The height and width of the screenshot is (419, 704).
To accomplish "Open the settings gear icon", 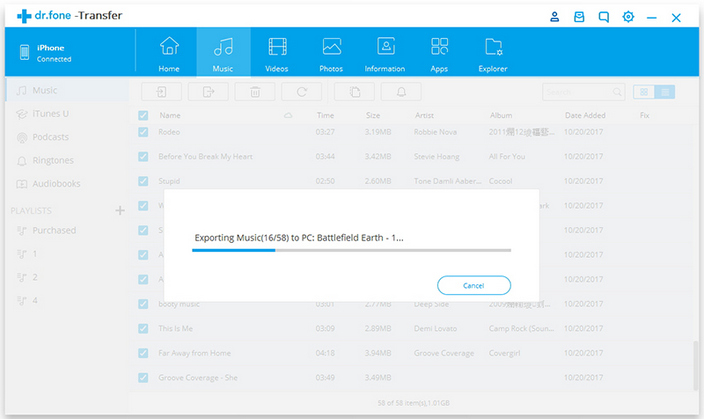I will pos(628,17).
